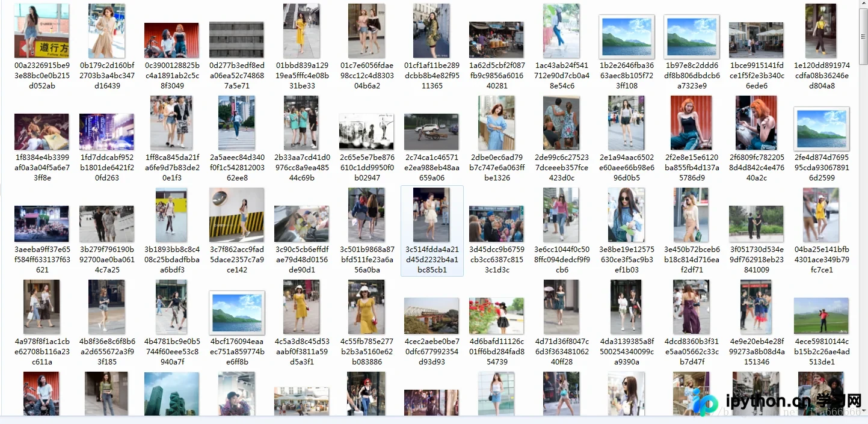Click the file name starting 3d45dcc9b6759

pos(496,260)
